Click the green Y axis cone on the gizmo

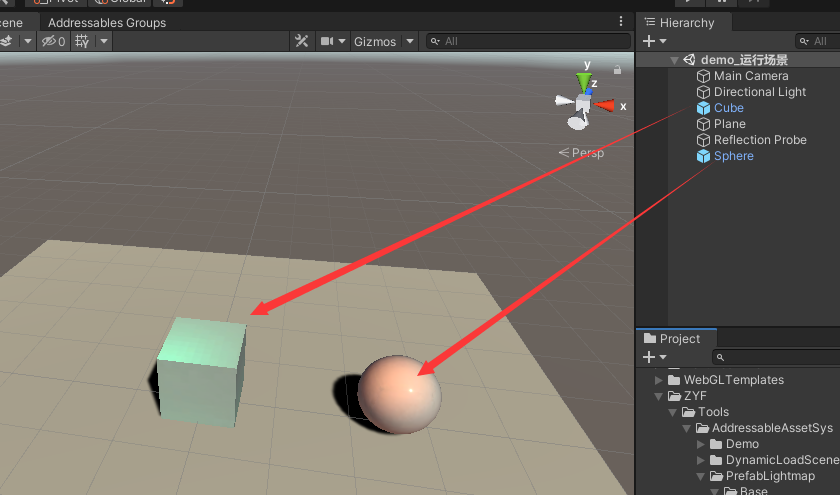583,82
